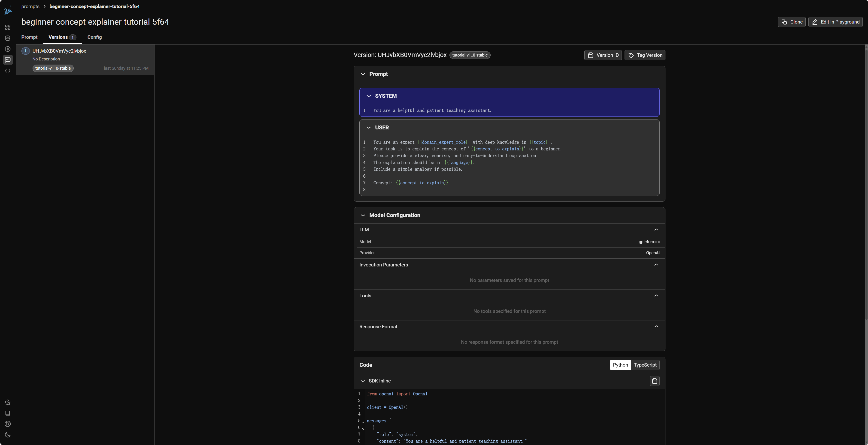Collapse the Invocation Parameters panel
The height and width of the screenshot is (445, 868).
(656, 265)
